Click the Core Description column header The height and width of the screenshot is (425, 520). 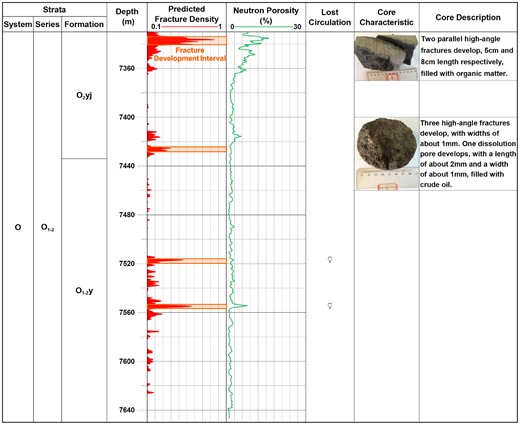click(x=468, y=17)
